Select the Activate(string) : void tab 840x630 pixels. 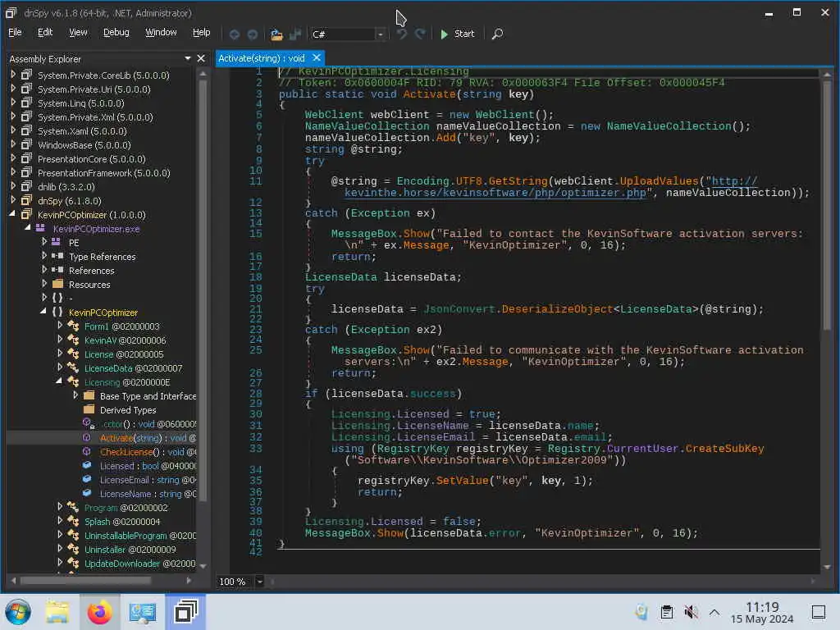pyautogui.click(x=262, y=58)
